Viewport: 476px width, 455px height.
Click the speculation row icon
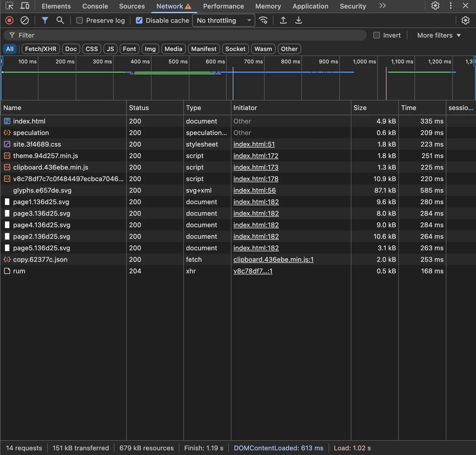click(7, 133)
